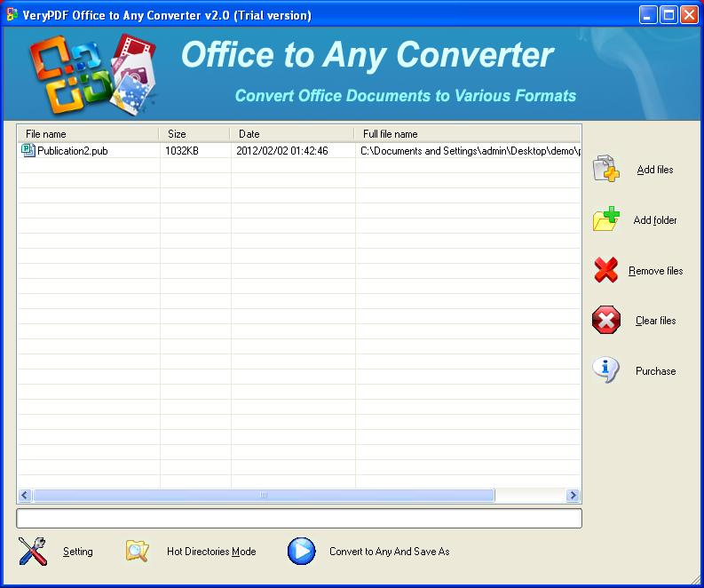Sort list by Size column header
The image size is (704, 588).
coord(194,134)
